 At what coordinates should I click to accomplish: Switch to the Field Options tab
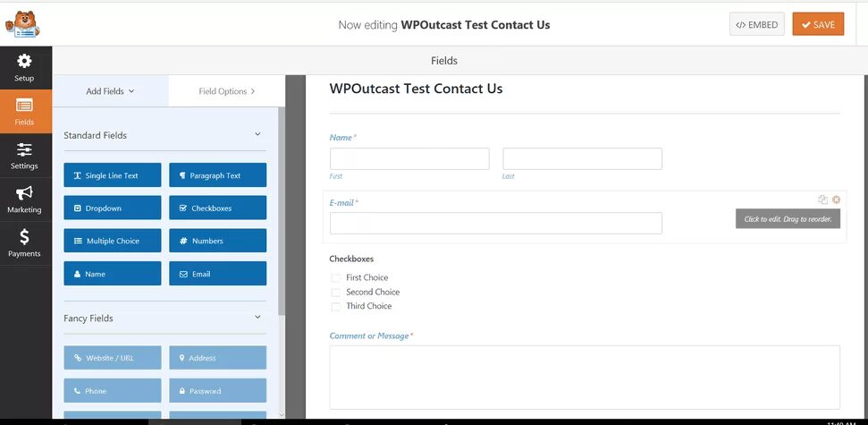(x=226, y=91)
